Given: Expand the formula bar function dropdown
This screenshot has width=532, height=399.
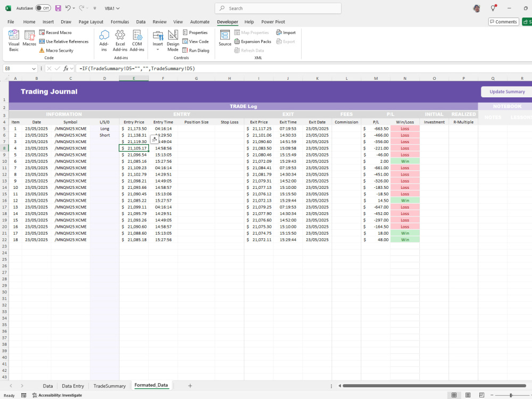Looking at the screenshot, I should coord(72,69).
